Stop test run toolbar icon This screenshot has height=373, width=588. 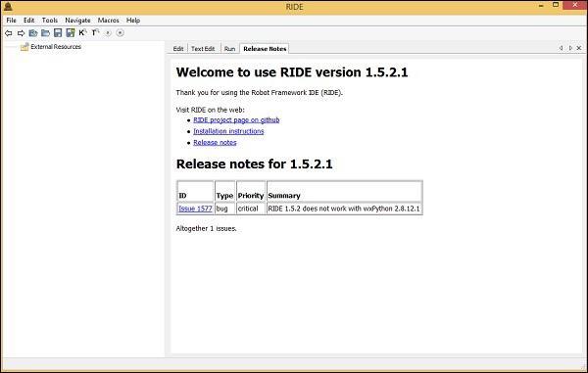(x=120, y=33)
